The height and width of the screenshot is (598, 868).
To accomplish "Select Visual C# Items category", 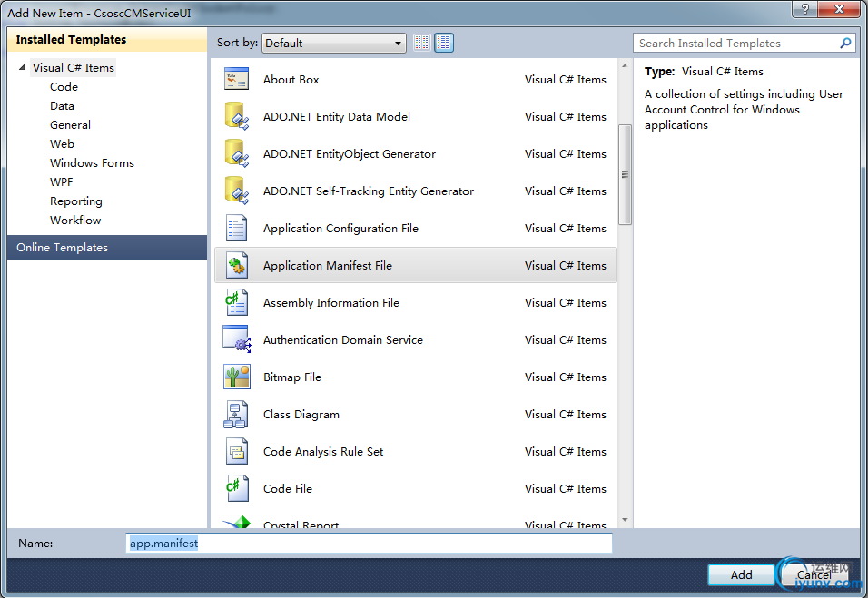I will [x=73, y=67].
